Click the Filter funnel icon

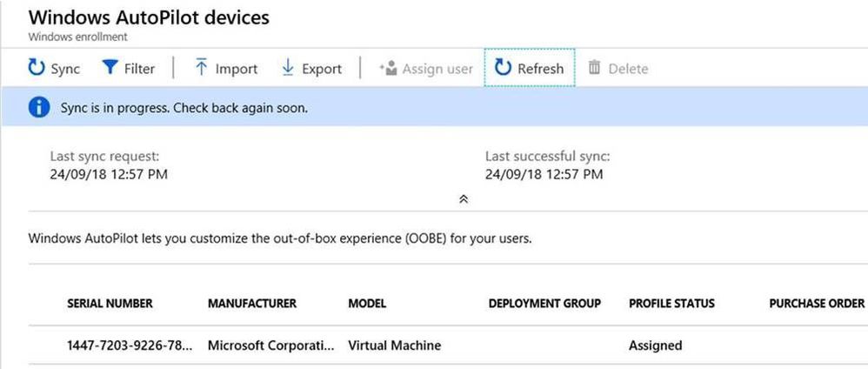pos(110,68)
